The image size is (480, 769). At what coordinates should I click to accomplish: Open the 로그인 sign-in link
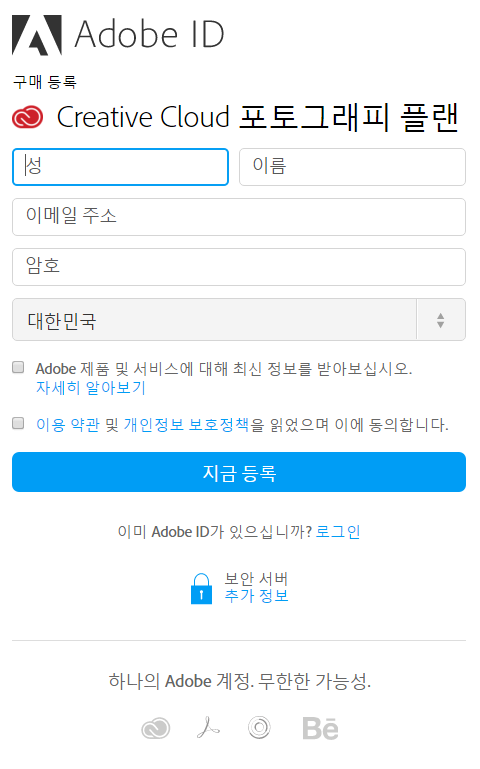(338, 532)
